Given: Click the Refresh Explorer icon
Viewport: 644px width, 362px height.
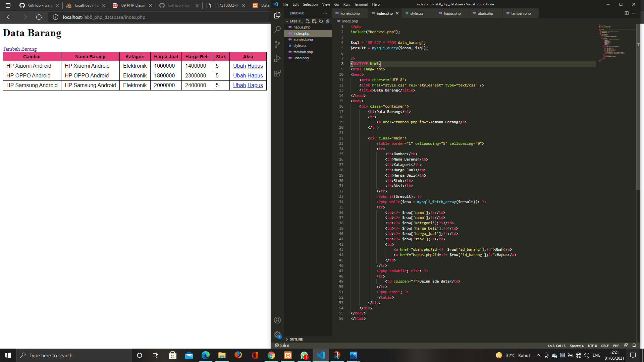Looking at the screenshot, I should coord(321,21).
